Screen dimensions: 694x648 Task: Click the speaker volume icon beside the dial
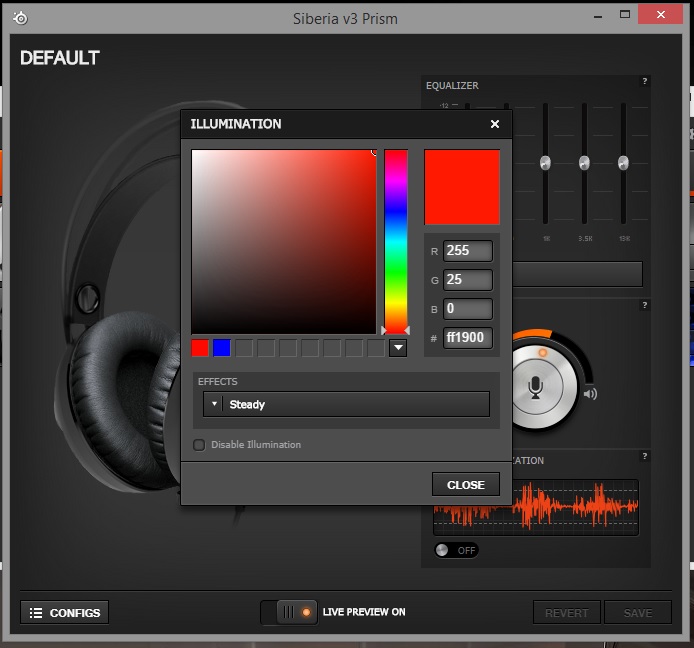[x=590, y=393]
